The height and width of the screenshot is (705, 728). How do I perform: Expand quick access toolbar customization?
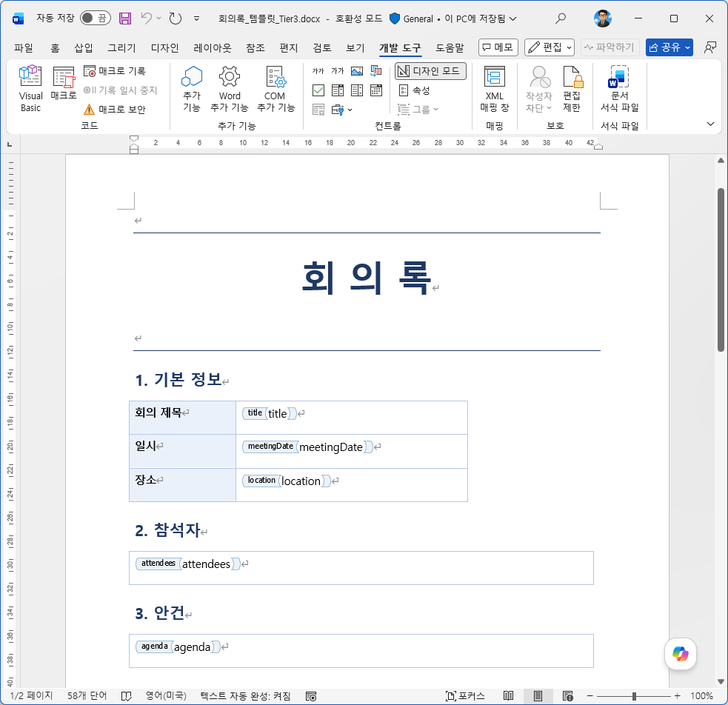[x=196, y=19]
